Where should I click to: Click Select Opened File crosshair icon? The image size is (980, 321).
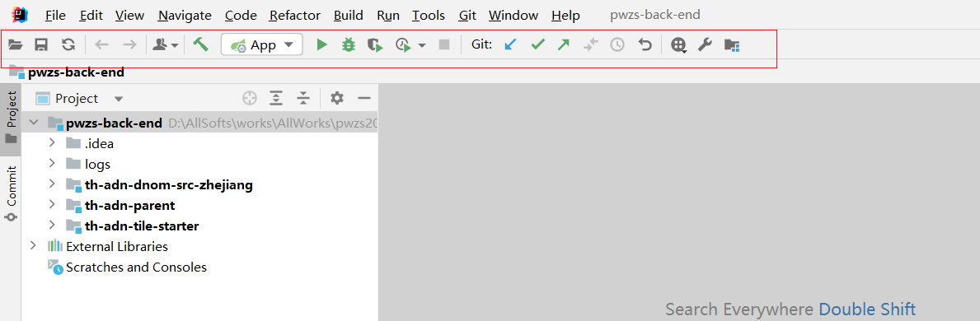coord(250,98)
